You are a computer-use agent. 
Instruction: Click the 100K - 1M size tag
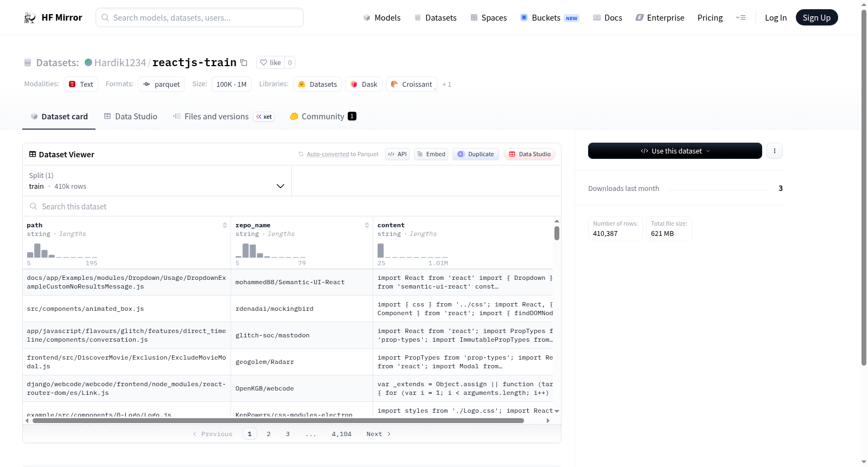(231, 84)
